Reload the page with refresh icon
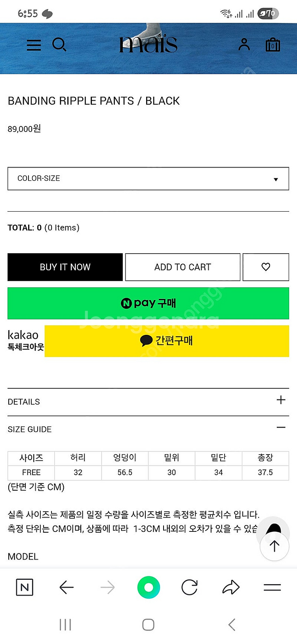 point(189,587)
